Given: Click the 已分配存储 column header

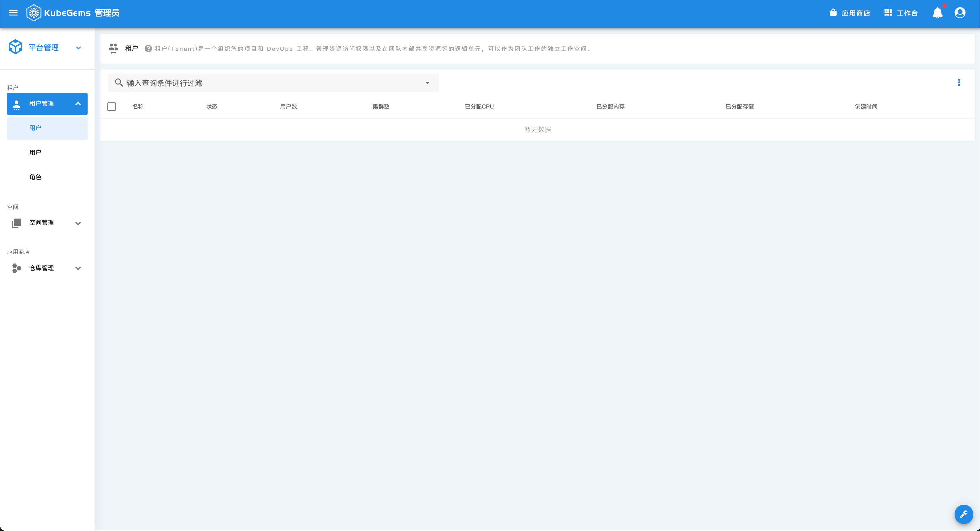Looking at the screenshot, I should pyautogui.click(x=740, y=107).
